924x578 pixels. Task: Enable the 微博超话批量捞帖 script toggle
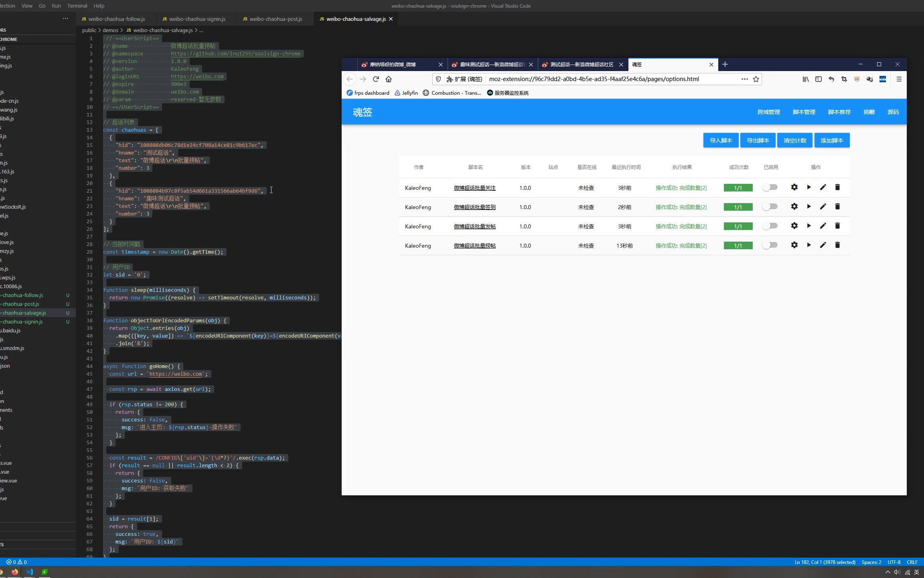770,245
